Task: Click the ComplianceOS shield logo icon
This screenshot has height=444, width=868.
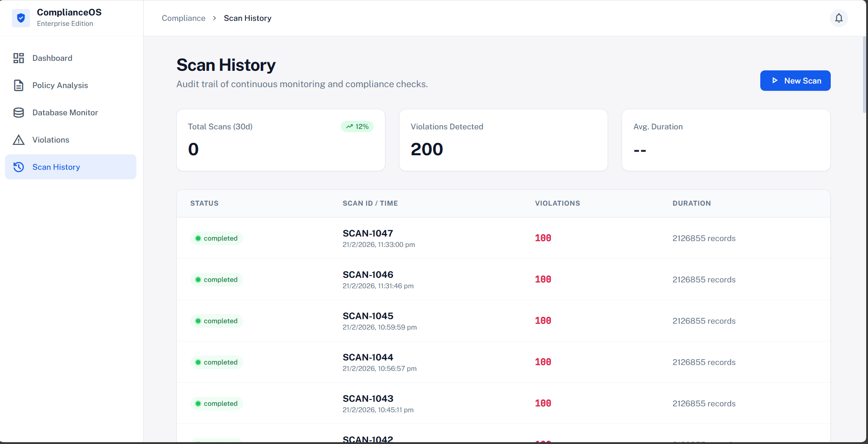Action: (x=21, y=18)
